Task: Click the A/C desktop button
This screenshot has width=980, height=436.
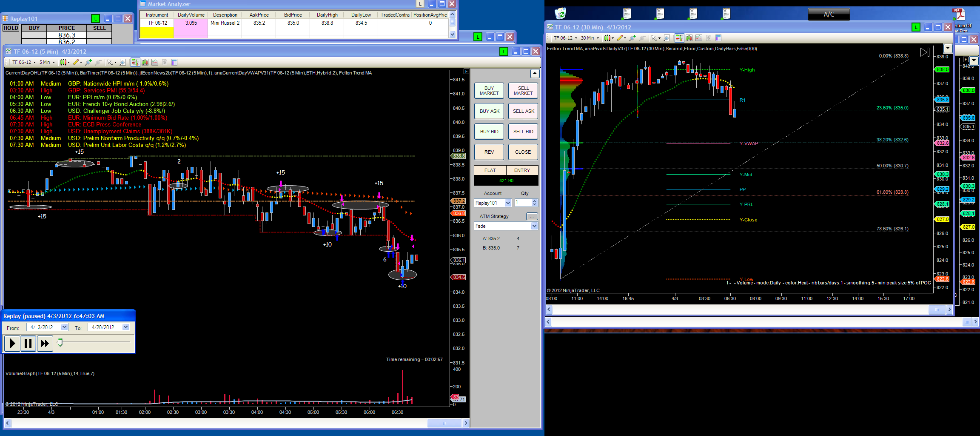Action: click(x=829, y=14)
